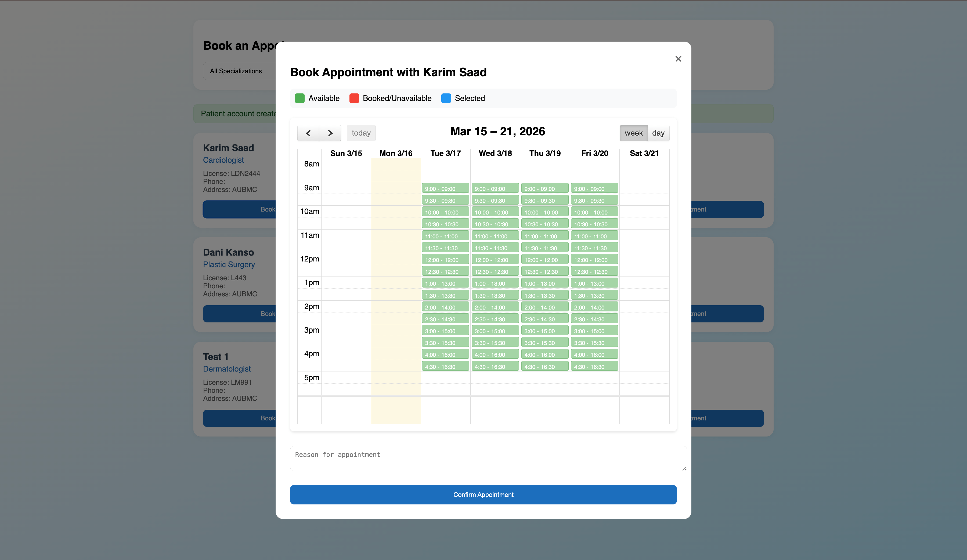Select the 3:00 - 15:00 slot on Wed 3/18

point(495,331)
